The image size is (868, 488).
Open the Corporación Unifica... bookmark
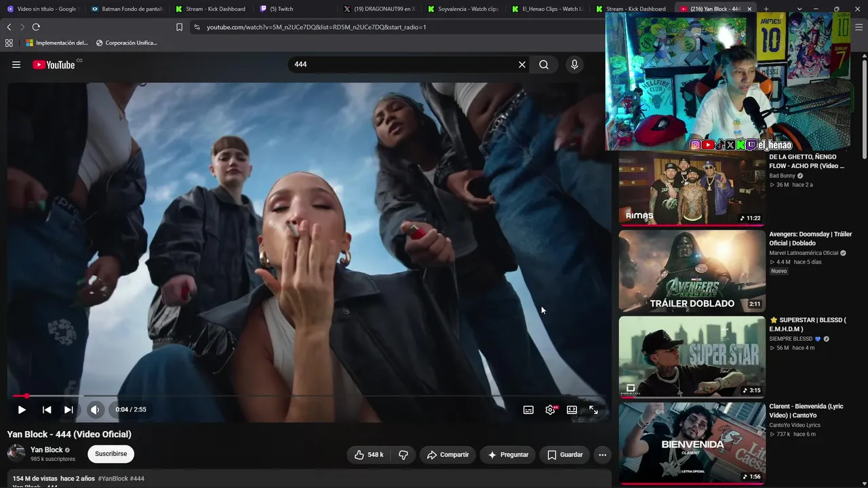point(127,43)
